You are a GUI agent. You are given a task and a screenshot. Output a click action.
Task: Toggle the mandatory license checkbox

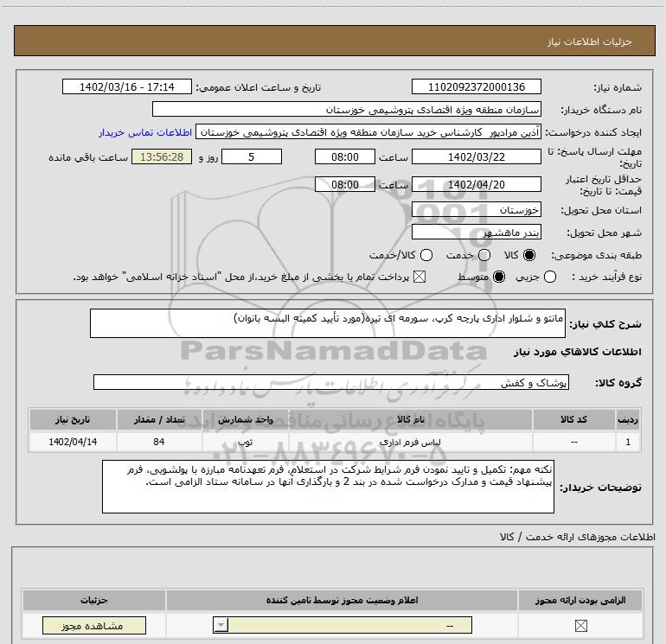[x=580, y=626]
